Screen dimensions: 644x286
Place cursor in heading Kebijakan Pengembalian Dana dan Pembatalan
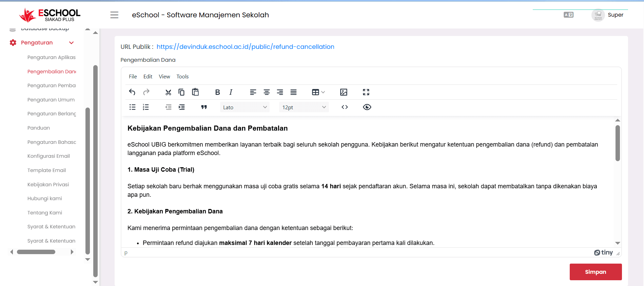click(208, 128)
